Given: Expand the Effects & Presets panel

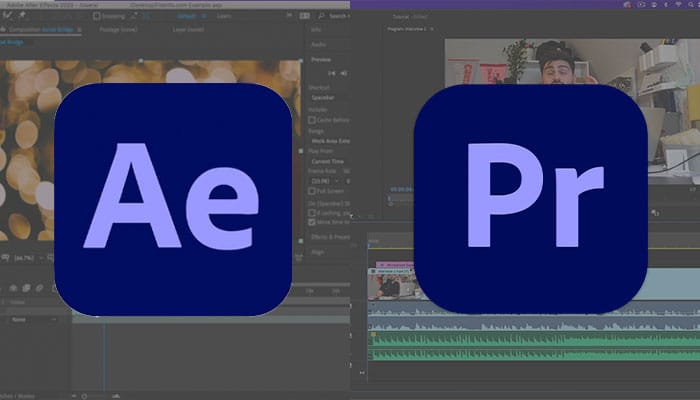Looking at the screenshot, I should pos(330,237).
